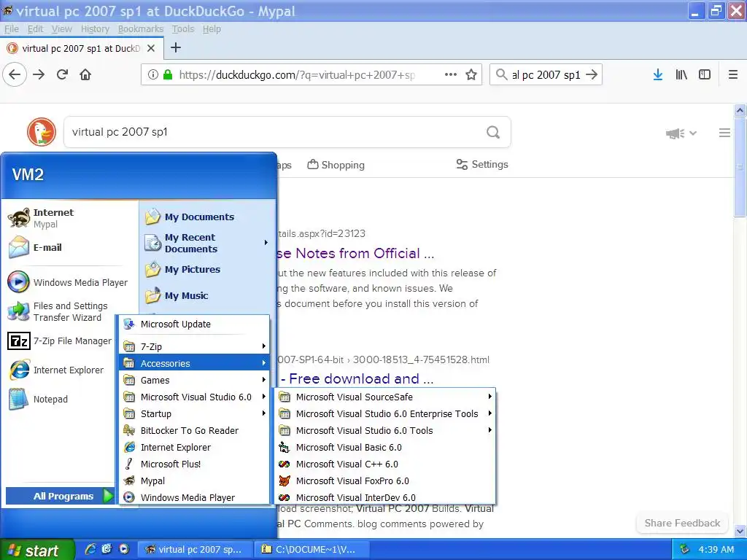747x560 pixels.
Task: Launch Microsoft Visual InterDev 6.0
Action: pos(385,497)
